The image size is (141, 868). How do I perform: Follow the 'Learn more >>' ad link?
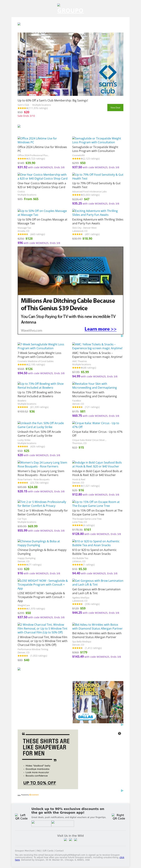click(100, 329)
